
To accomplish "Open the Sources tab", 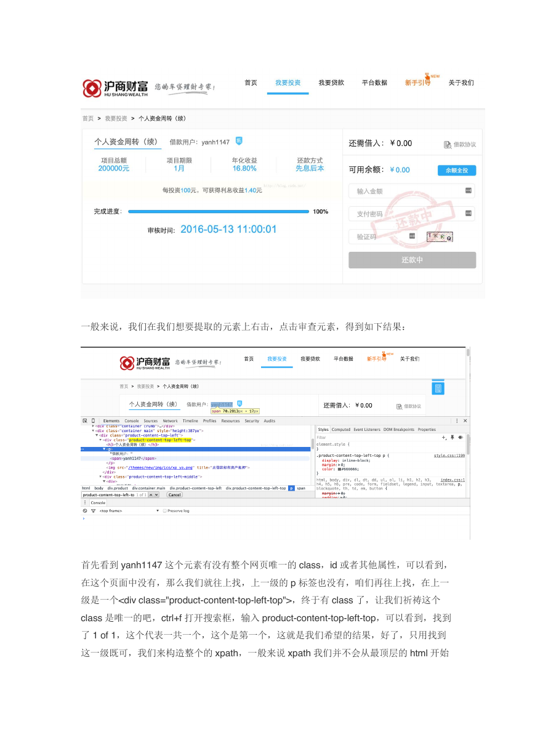I will 151,420.
